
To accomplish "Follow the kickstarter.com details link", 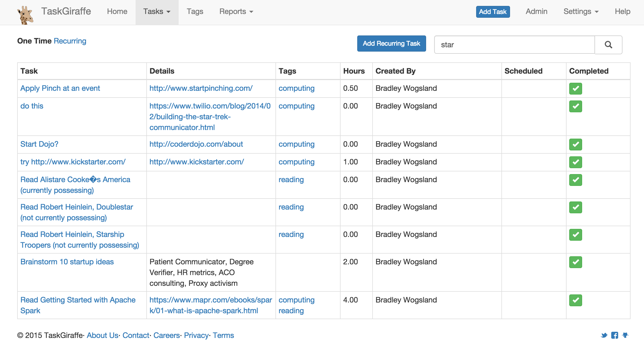I will click(x=197, y=162).
